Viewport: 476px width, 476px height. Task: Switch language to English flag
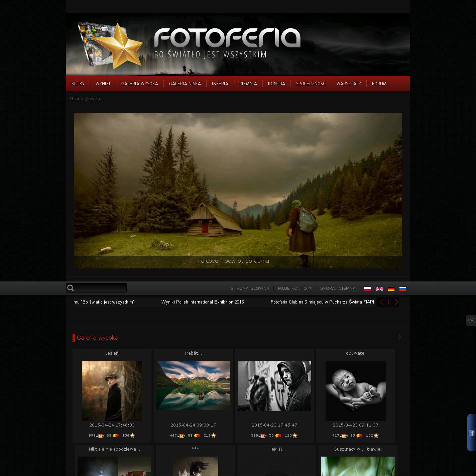(379, 288)
